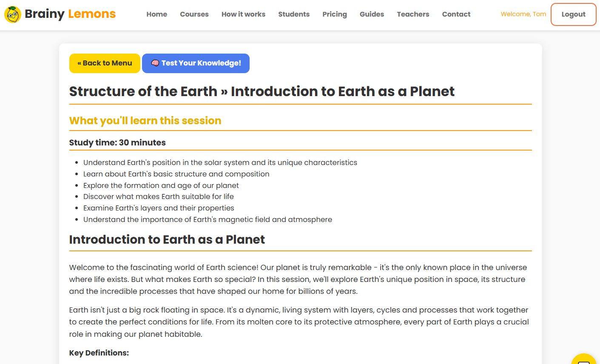
Task: Open the Courses page from navigation
Action: pos(194,14)
